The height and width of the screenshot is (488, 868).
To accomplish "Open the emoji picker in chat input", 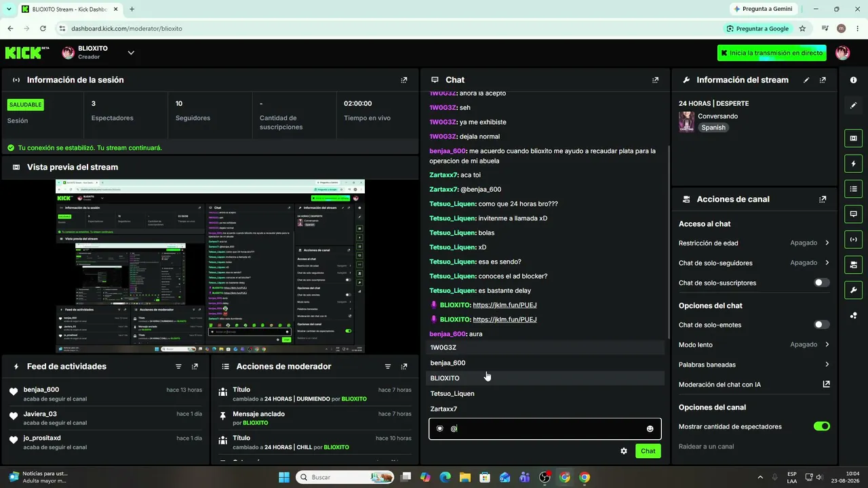I will click(x=650, y=429).
